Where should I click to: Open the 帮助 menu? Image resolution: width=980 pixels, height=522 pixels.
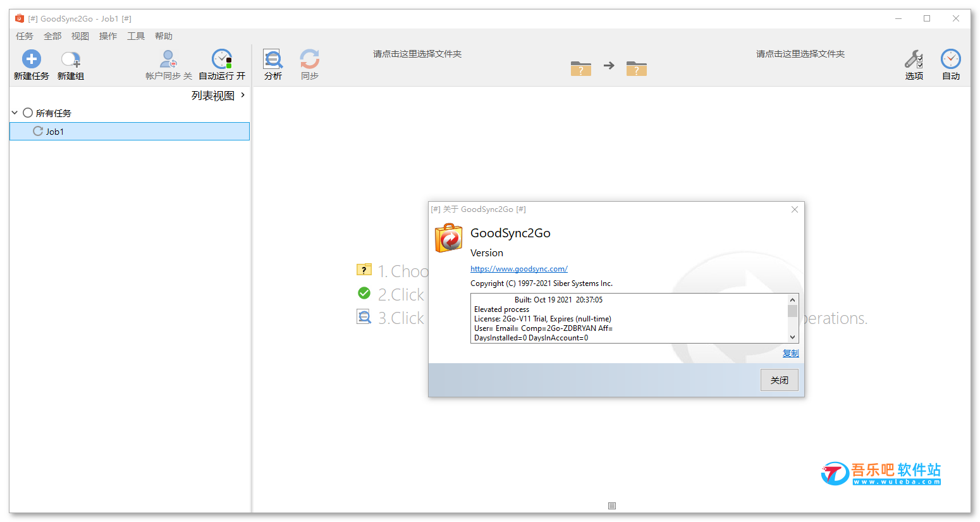(x=164, y=36)
